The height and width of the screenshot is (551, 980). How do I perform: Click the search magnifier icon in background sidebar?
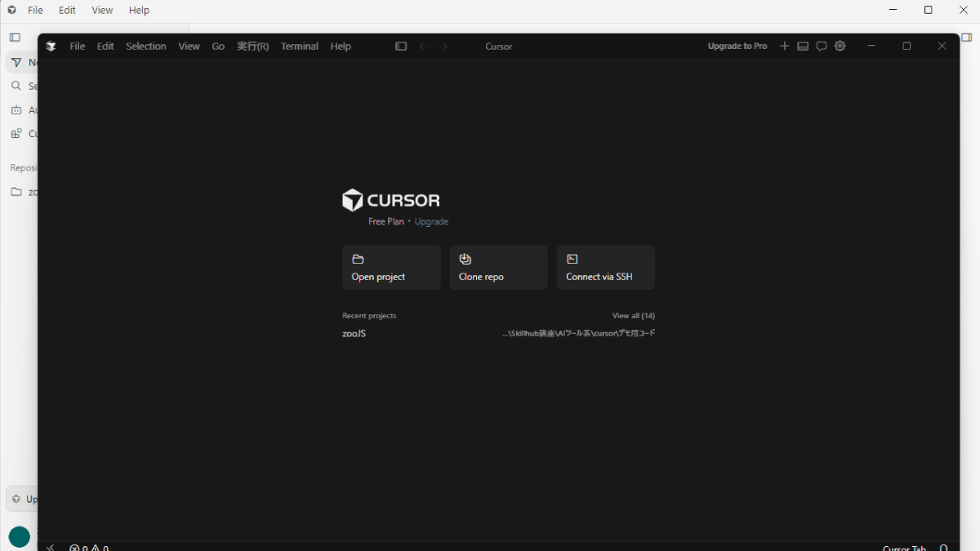(x=16, y=86)
